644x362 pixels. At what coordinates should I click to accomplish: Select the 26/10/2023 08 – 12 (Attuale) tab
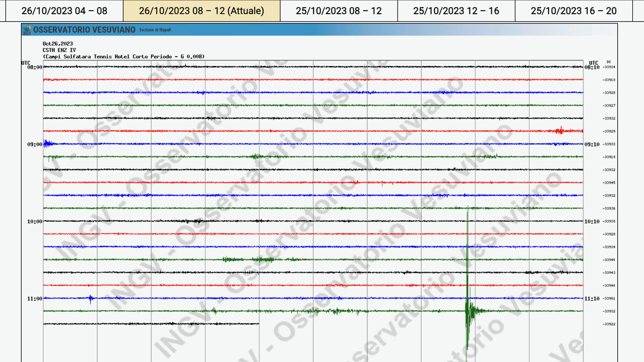202,11
